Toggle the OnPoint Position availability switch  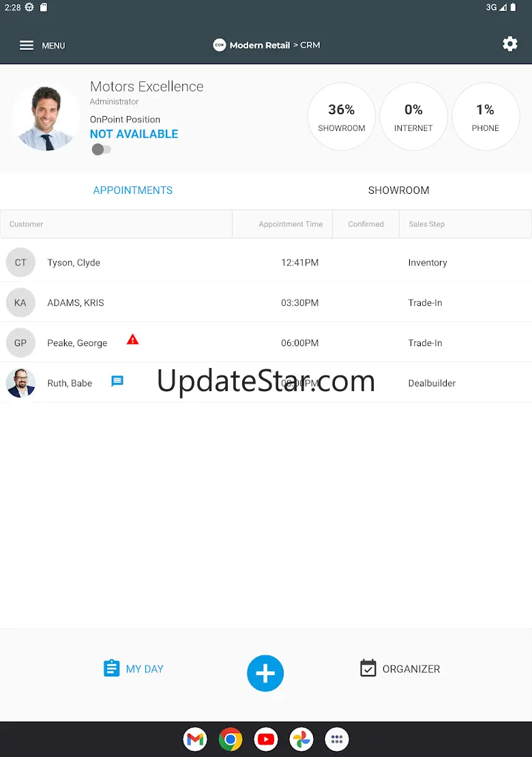tap(102, 149)
